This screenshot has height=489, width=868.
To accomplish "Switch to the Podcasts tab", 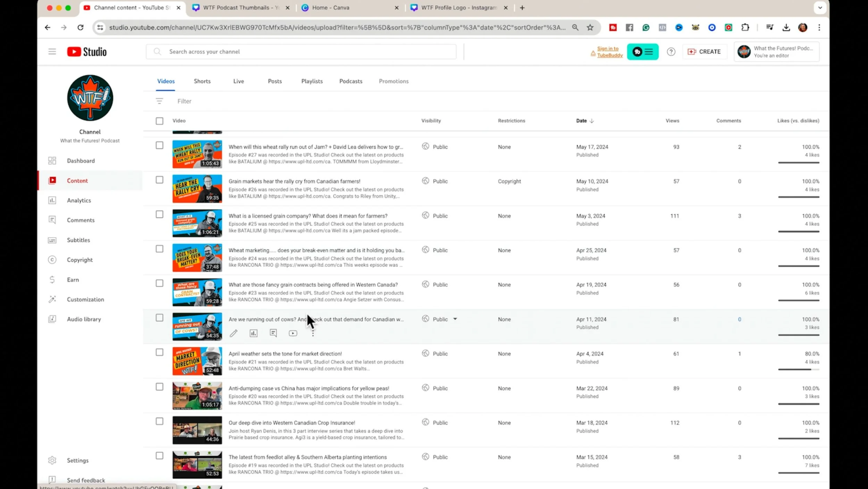I will [x=351, y=81].
